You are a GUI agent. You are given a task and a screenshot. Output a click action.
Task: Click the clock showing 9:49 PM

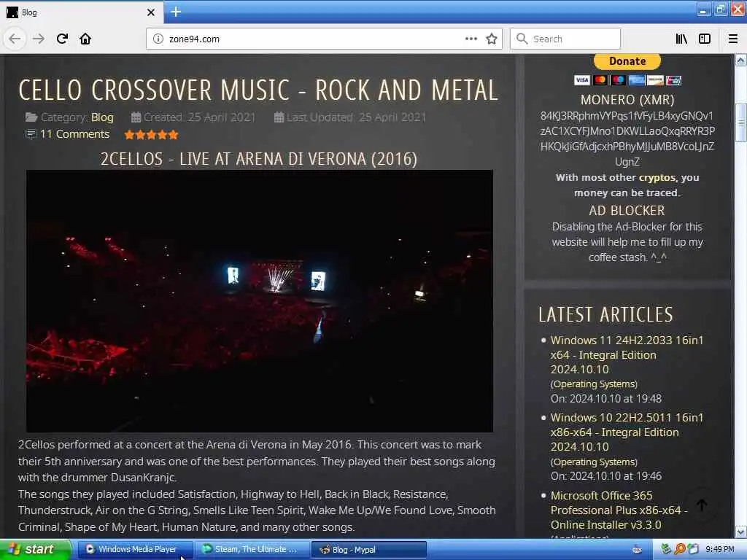[x=720, y=550]
